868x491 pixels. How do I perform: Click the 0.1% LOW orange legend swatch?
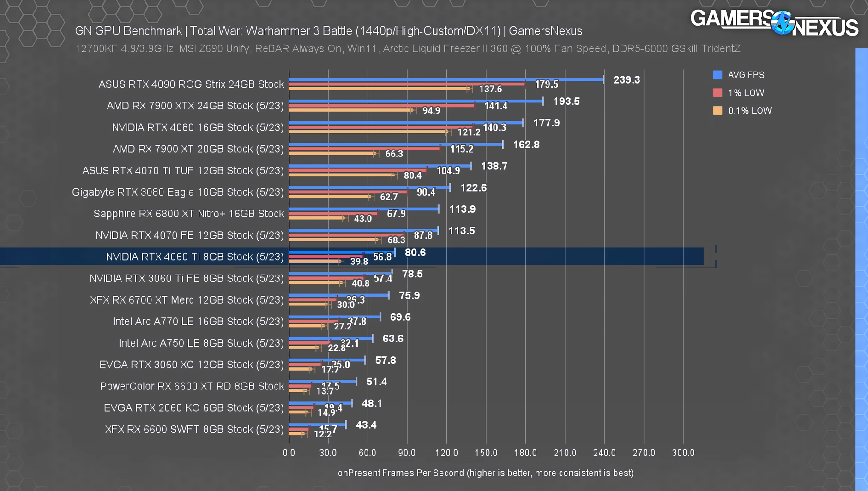[717, 111]
